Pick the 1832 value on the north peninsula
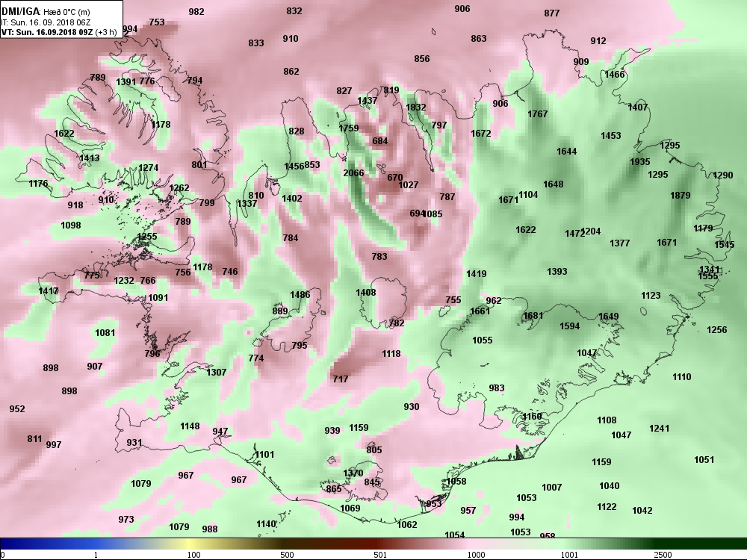 click(416, 108)
